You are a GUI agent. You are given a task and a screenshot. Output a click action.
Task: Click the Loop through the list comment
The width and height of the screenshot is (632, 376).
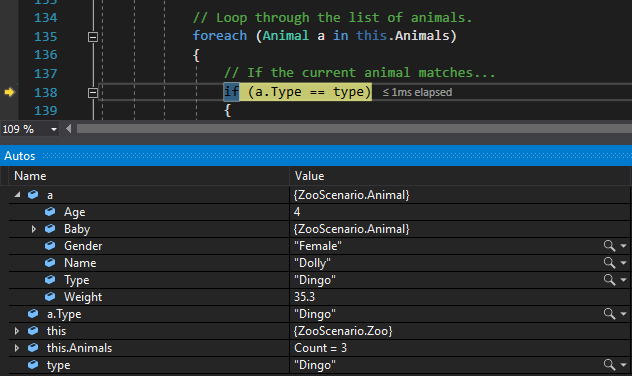(333, 18)
